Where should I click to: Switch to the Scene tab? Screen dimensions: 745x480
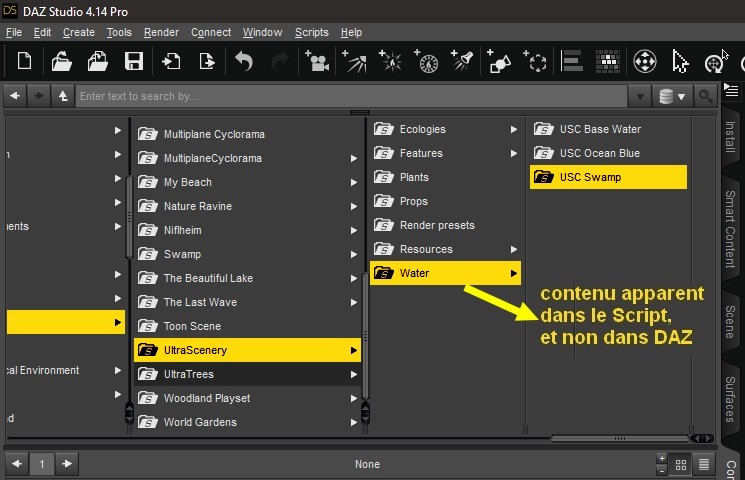point(730,322)
